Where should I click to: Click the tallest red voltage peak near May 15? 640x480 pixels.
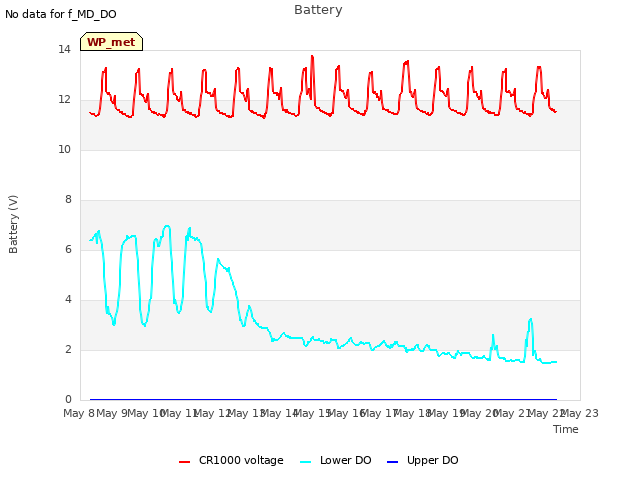pos(312,56)
